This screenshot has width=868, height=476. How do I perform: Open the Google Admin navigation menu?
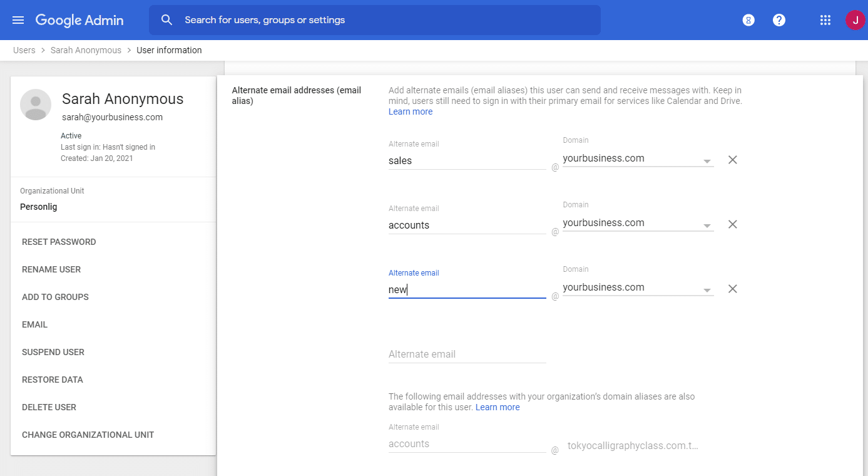[x=18, y=19]
